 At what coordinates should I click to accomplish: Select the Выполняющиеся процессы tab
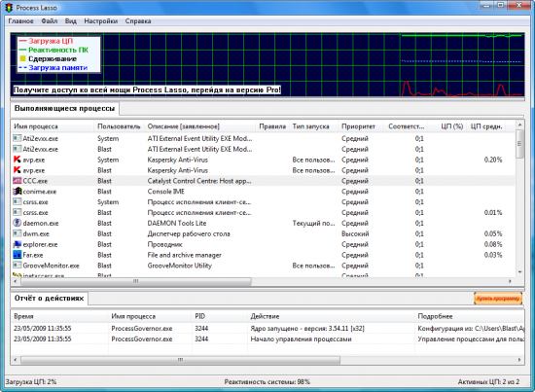tap(65, 109)
